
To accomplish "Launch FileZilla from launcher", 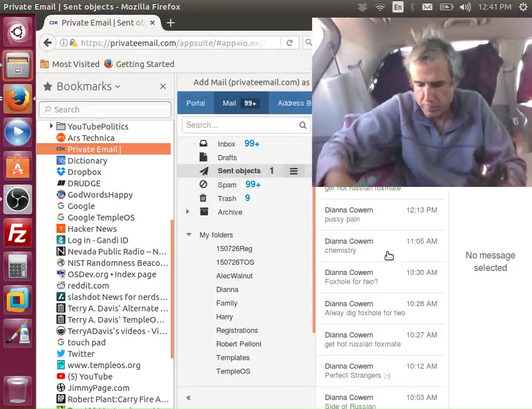I will click(x=18, y=233).
